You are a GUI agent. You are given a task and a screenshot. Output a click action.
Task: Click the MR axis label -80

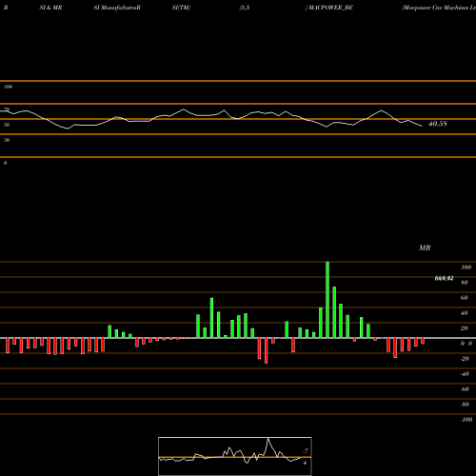(465, 405)
